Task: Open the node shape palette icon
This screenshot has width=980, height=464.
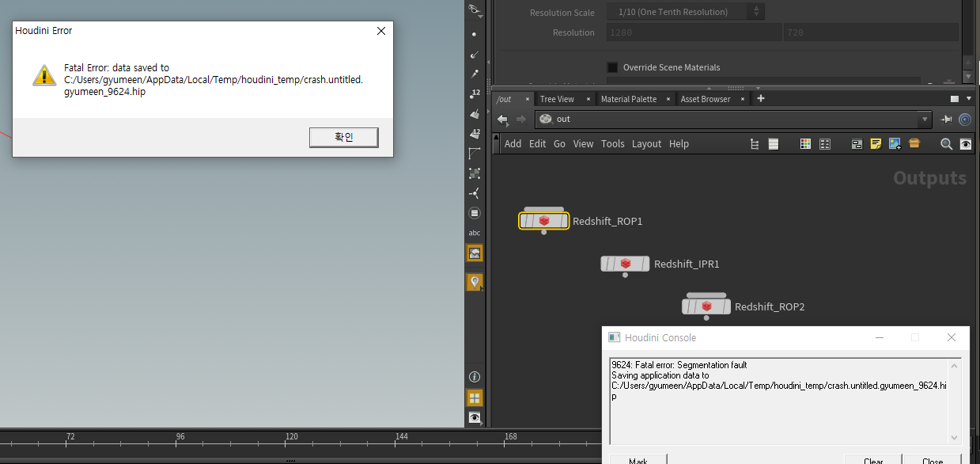Action: coord(825,144)
